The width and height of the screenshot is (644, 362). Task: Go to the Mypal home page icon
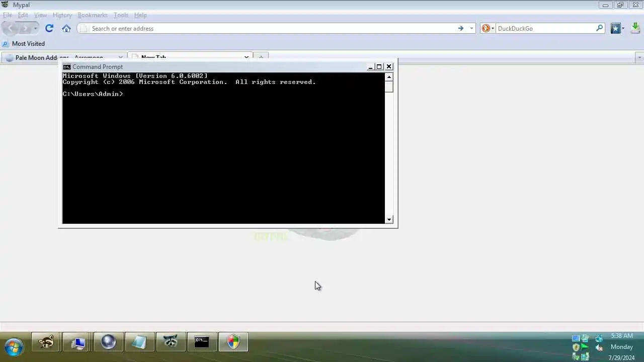[66, 28]
